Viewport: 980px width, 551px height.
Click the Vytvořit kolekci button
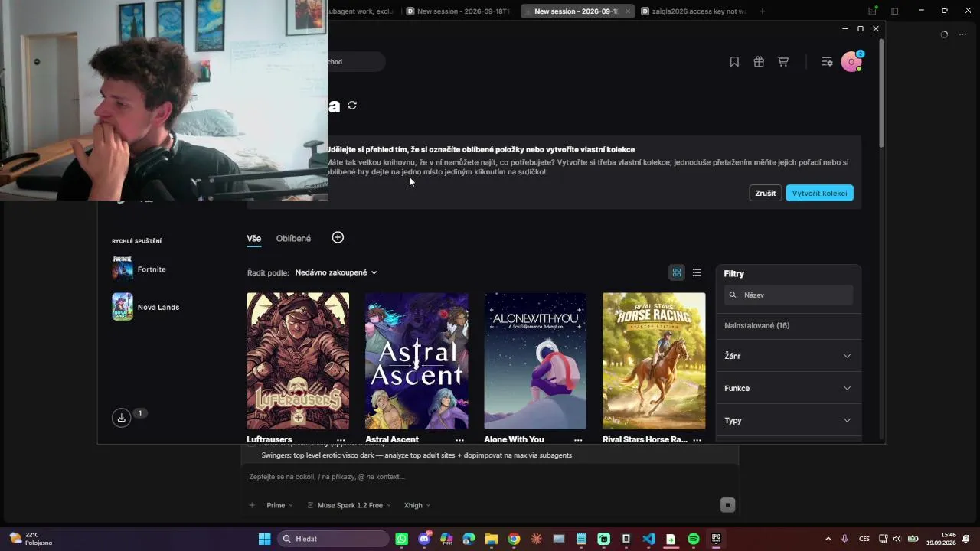819,193
